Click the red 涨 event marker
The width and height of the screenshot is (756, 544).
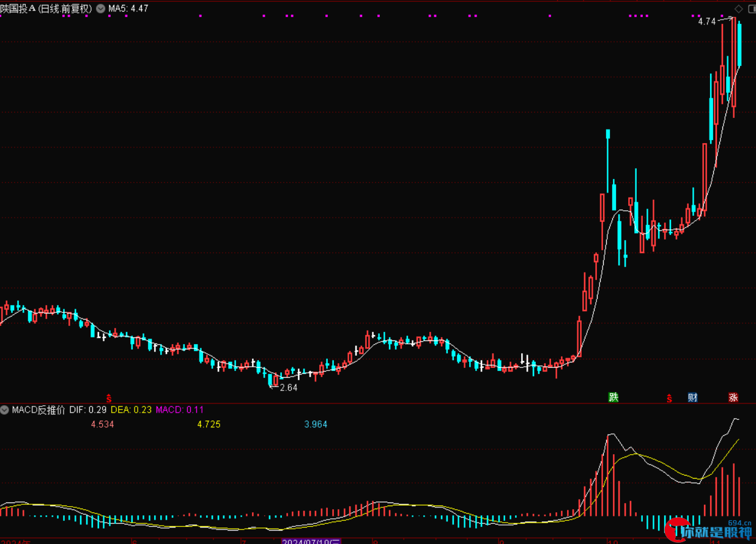pos(733,397)
